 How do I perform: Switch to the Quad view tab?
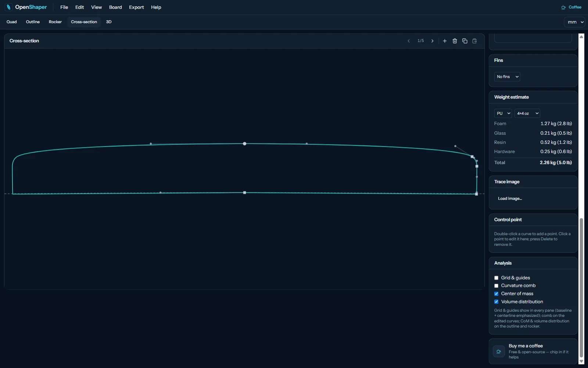click(x=12, y=22)
